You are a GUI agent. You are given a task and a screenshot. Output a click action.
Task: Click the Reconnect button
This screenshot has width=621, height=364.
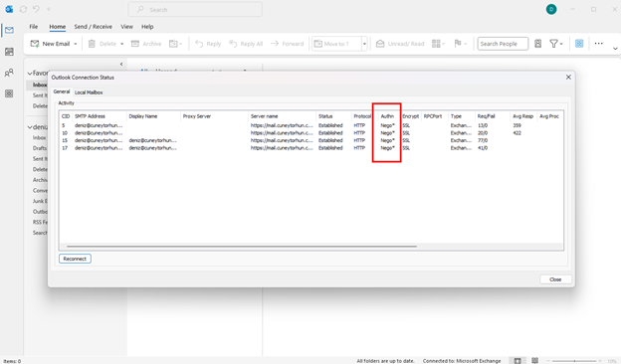(75, 259)
